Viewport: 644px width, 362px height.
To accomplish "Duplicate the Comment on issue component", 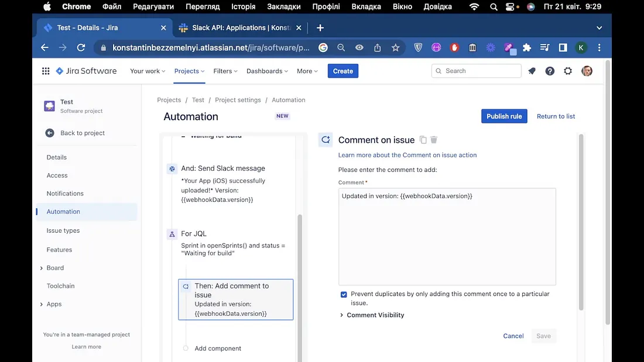I will pyautogui.click(x=423, y=140).
